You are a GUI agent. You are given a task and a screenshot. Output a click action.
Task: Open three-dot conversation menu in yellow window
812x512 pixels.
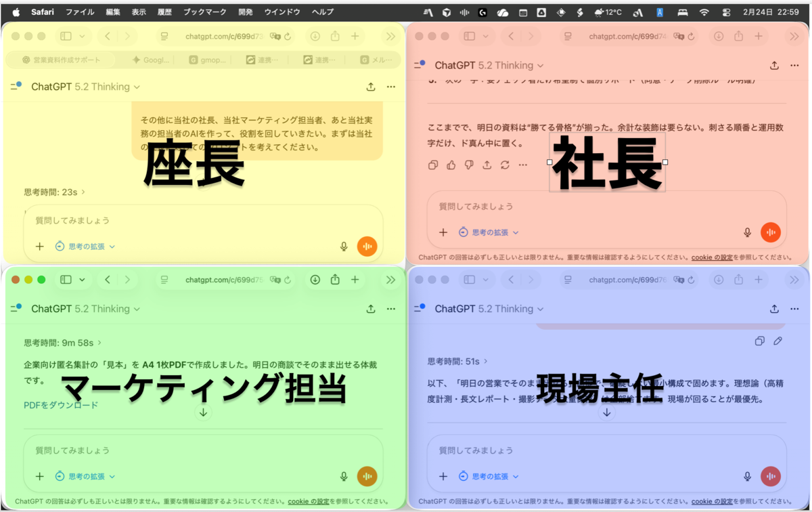pyautogui.click(x=390, y=87)
